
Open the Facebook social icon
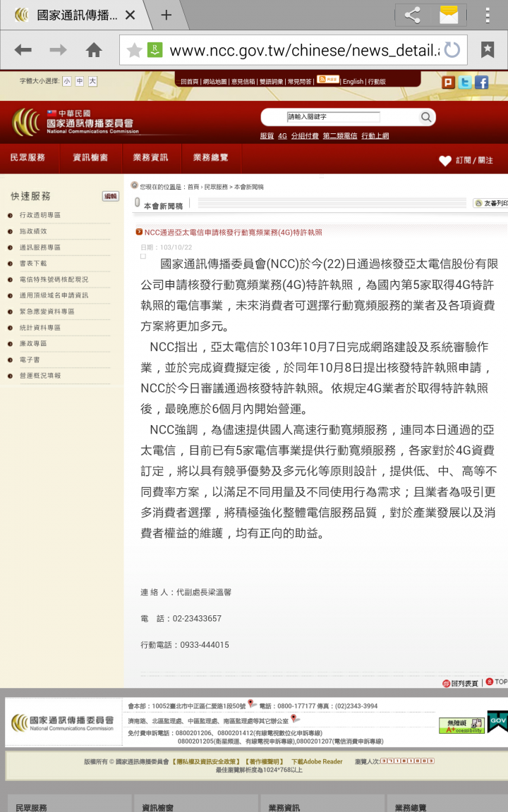pyautogui.click(x=482, y=82)
